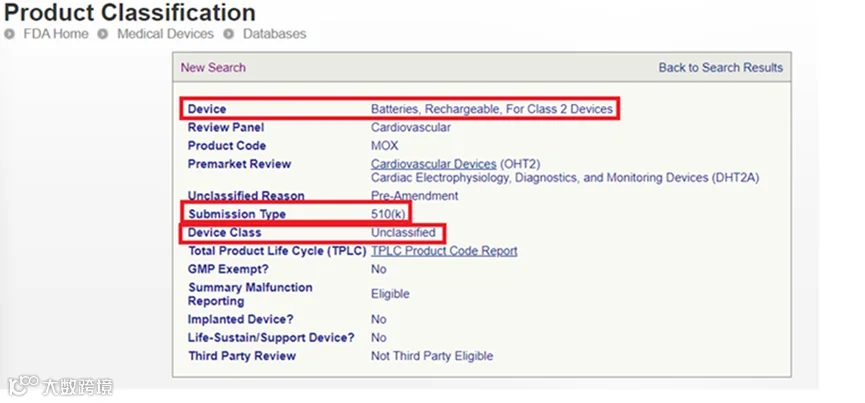The height and width of the screenshot is (403, 865).
Task: Click the 'Review Panel' label
Action: pos(226,127)
